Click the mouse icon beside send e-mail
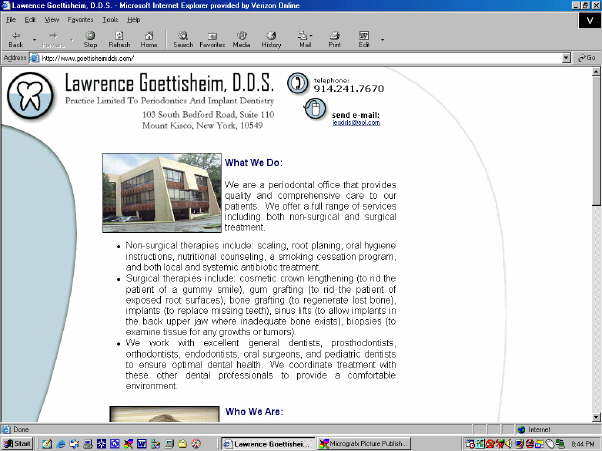This screenshot has height=451, width=602. 315,109
